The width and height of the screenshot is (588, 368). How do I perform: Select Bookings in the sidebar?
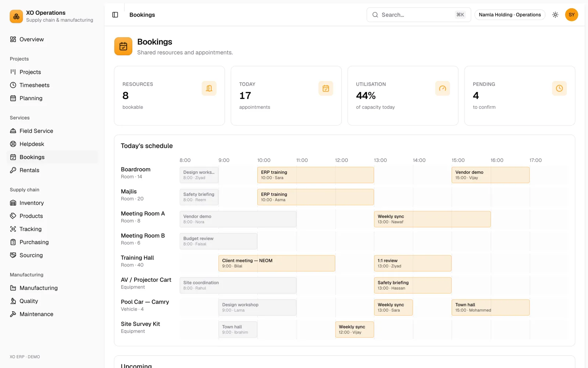(52, 157)
